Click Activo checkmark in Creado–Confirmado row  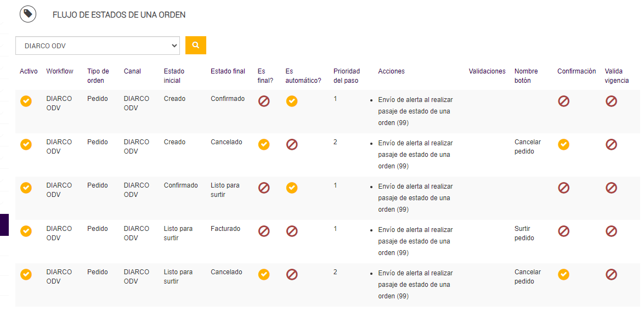tap(26, 101)
